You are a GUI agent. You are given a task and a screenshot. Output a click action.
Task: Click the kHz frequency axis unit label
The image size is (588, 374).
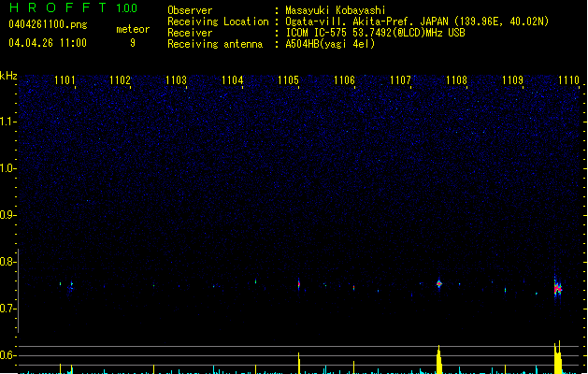(x=8, y=76)
